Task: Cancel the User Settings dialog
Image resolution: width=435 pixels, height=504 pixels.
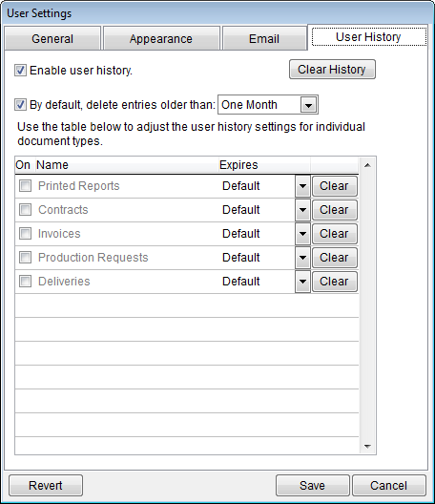Action: coord(389,485)
